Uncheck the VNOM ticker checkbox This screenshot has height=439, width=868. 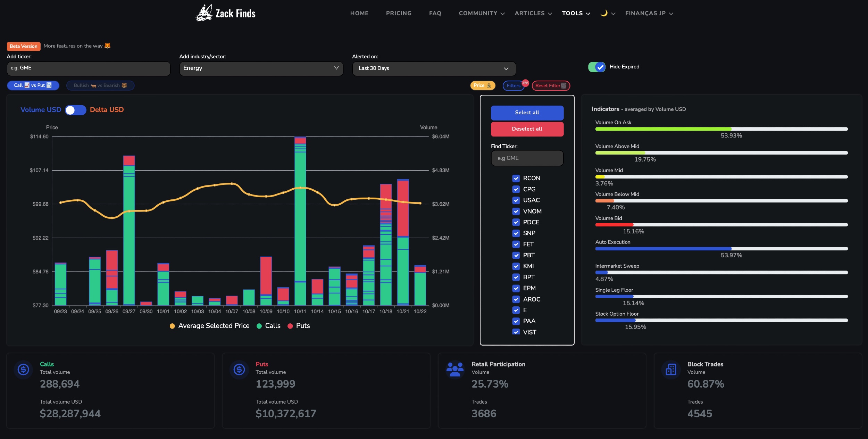516,211
